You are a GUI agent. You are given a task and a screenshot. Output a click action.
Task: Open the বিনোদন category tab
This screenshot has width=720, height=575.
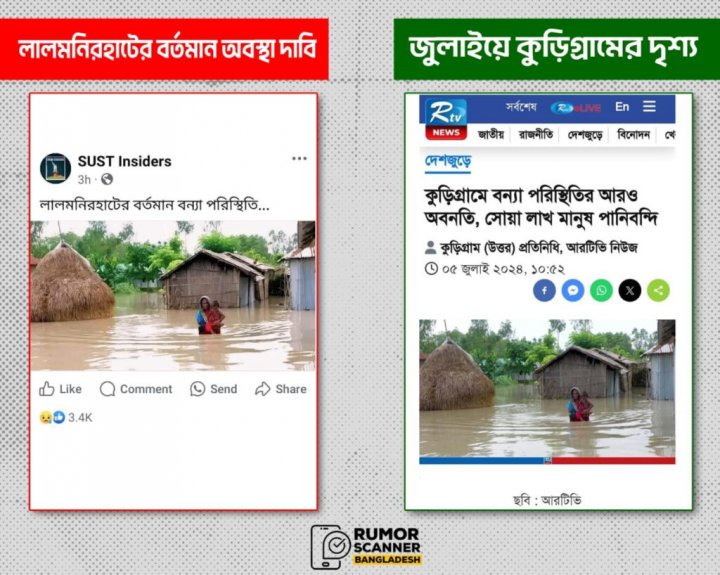point(634,135)
